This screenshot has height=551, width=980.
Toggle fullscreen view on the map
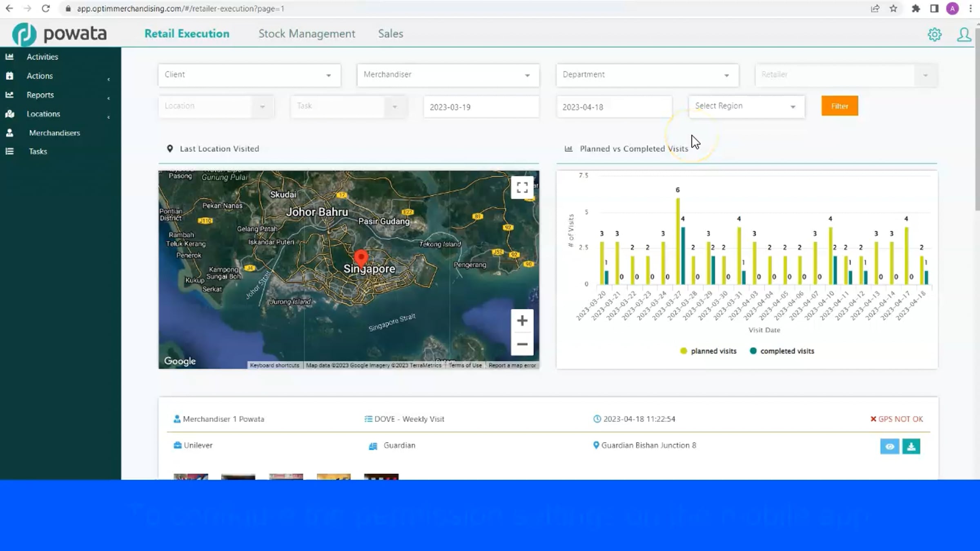pyautogui.click(x=522, y=187)
